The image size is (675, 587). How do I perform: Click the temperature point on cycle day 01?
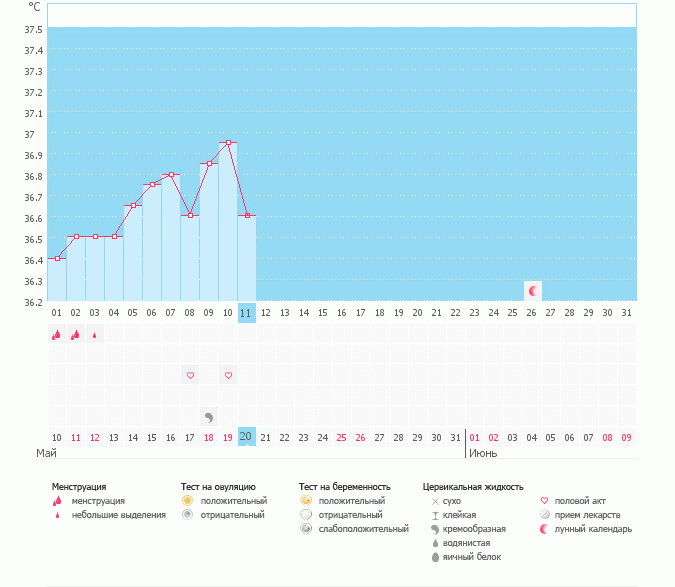pyautogui.click(x=57, y=258)
